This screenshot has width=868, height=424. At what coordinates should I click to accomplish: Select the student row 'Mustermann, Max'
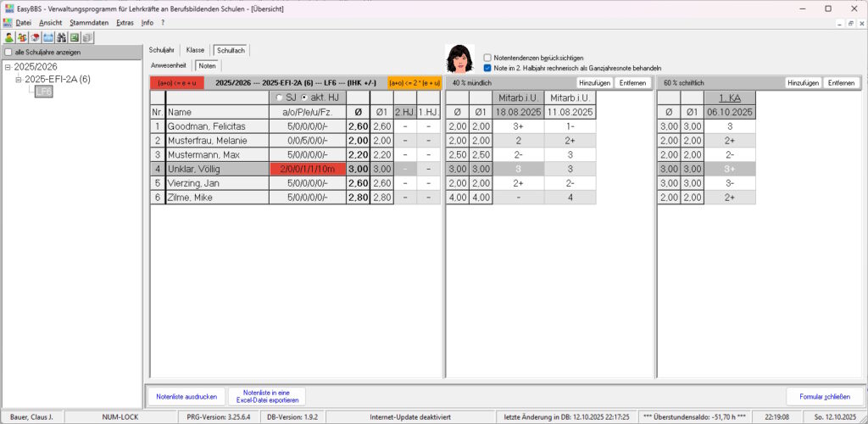click(x=216, y=155)
